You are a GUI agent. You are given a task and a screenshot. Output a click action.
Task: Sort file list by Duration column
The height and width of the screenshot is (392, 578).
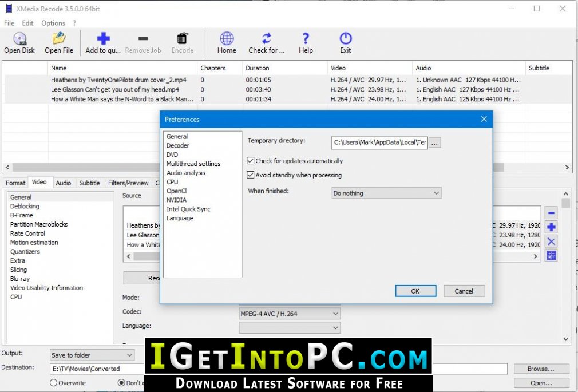(284, 68)
